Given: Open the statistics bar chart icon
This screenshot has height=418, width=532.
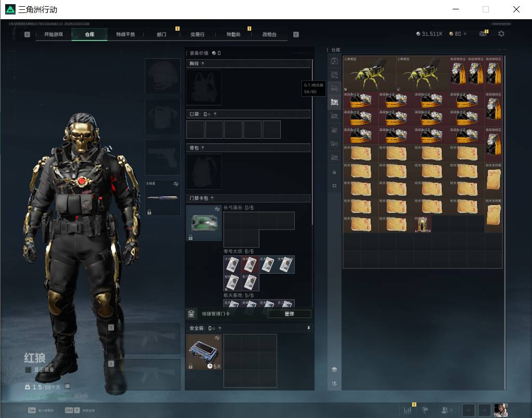Looking at the screenshot, I should tap(407, 410).
